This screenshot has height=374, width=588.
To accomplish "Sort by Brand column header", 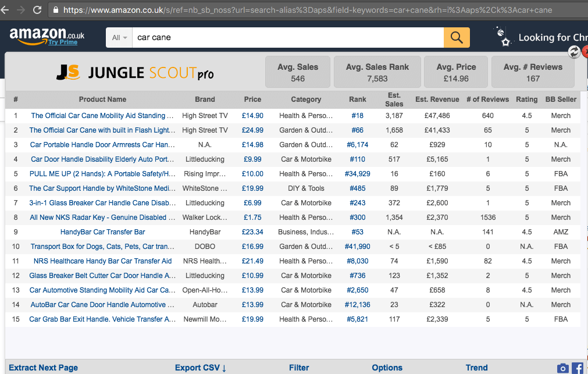I will (x=205, y=99).
